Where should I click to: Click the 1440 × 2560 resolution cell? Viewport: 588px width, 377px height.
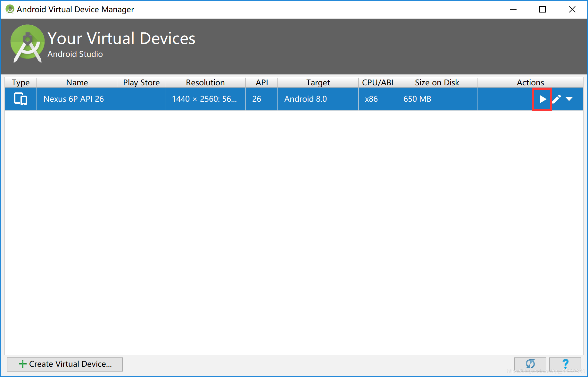click(x=205, y=99)
